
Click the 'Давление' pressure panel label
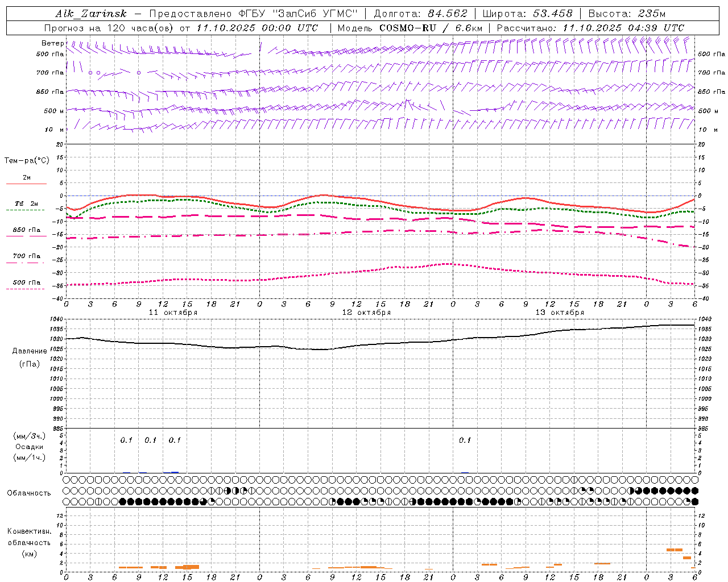coord(30,351)
